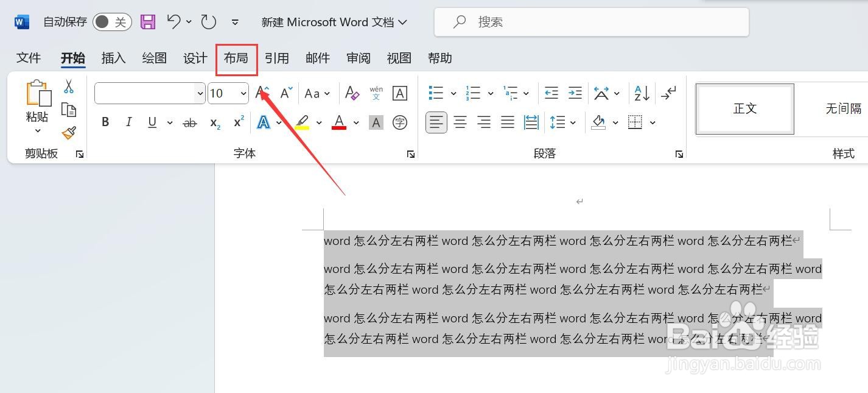Toggle bold formatting
The width and height of the screenshot is (868, 393).
tap(105, 122)
